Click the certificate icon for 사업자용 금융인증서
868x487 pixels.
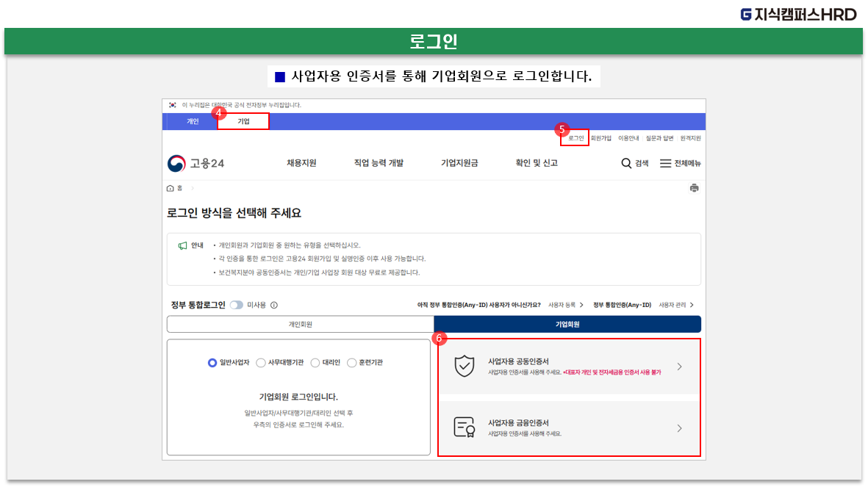[x=464, y=428]
